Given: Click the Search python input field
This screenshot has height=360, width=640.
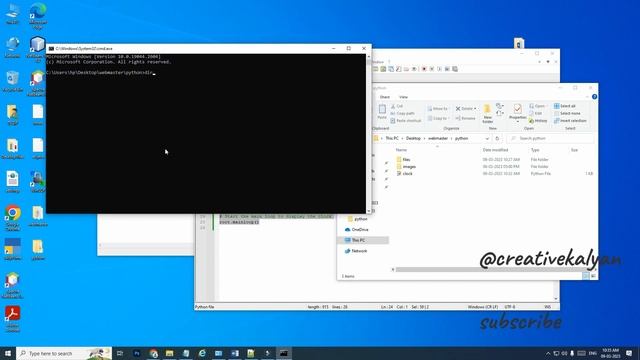Looking at the screenshot, I should [550, 139].
